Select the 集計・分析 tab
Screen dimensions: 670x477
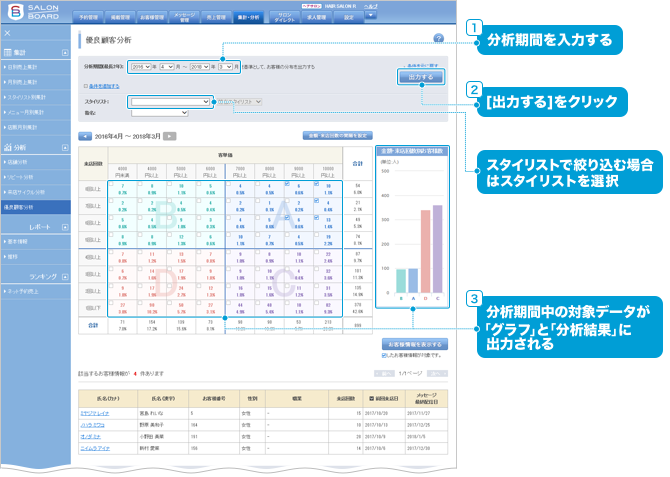coord(248,17)
